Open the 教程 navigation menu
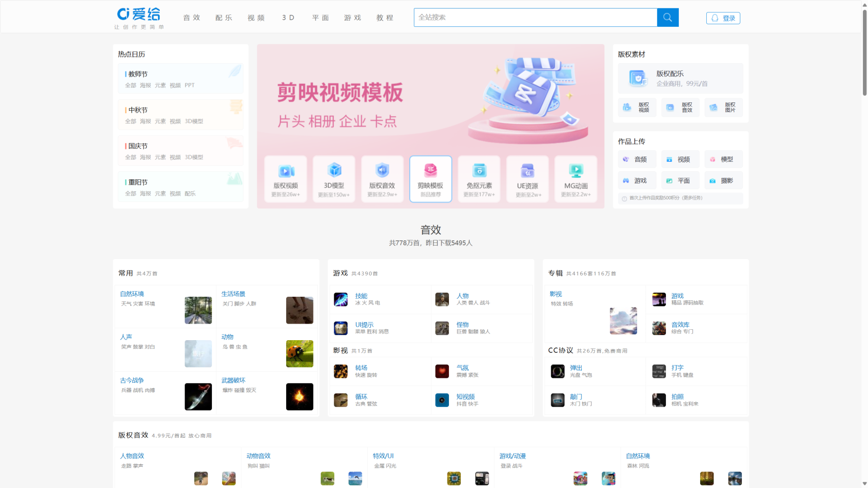The width and height of the screenshot is (868, 488). click(x=385, y=18)
